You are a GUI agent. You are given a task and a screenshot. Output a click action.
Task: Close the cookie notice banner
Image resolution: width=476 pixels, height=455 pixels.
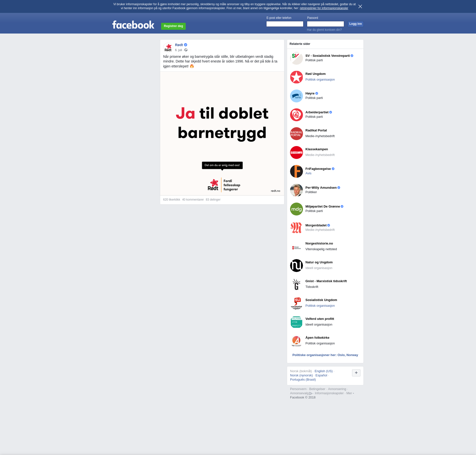click(360, 6)
